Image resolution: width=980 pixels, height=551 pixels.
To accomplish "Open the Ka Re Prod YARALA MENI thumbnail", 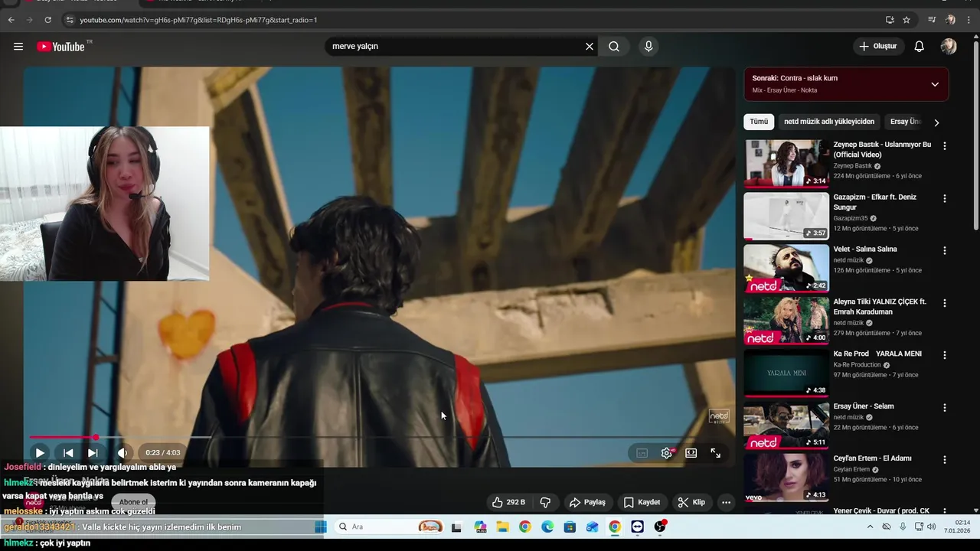I will tap(786, 373).
